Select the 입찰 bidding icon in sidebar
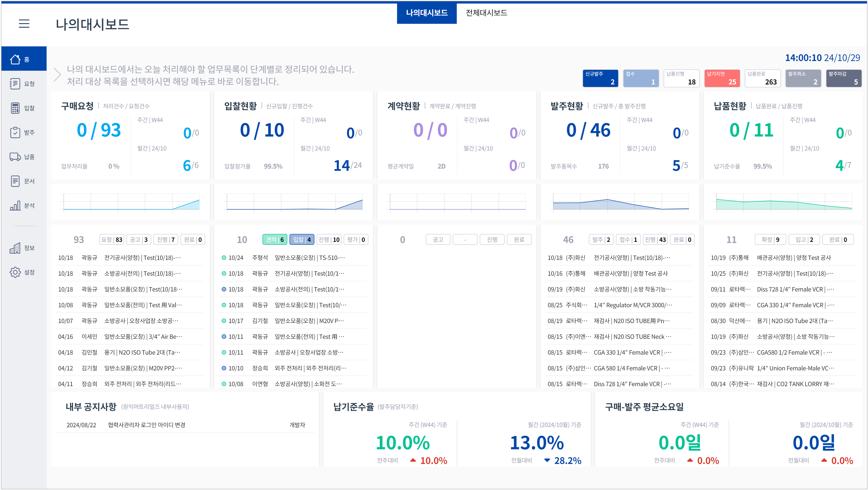868x490 pixels. pyautogui.click(x=24, y=108)
